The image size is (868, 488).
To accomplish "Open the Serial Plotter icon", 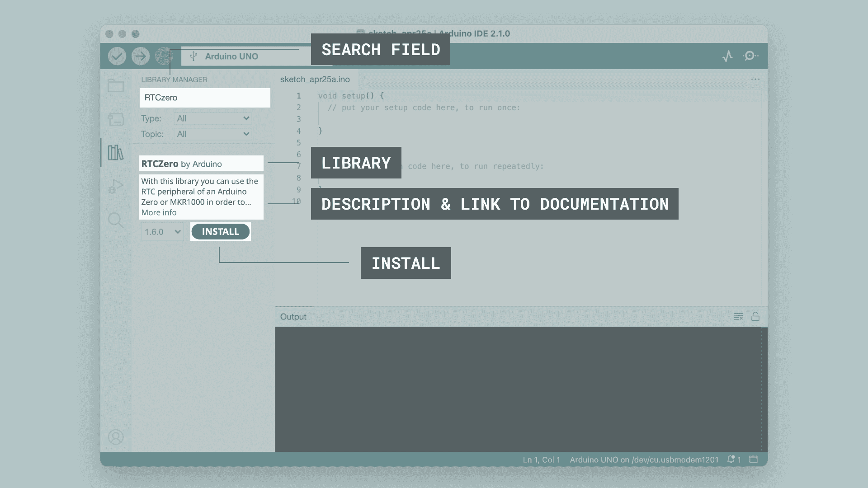I will [727, 56].
